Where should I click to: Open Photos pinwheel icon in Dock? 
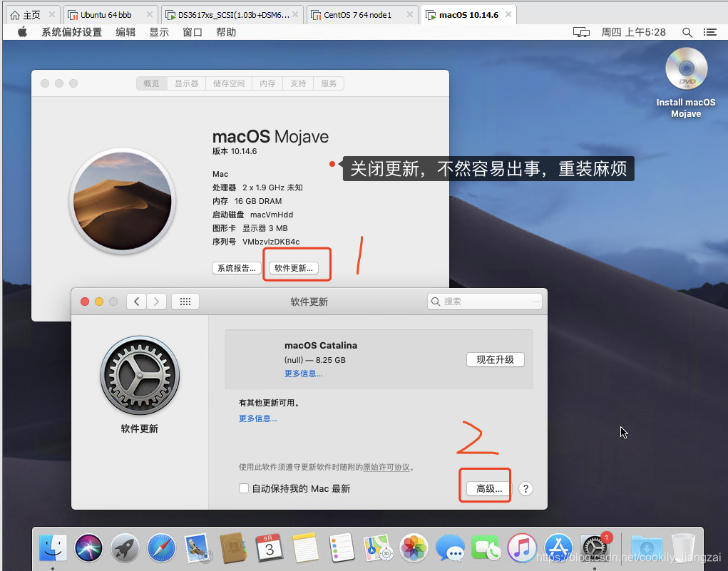pos(414,547)
